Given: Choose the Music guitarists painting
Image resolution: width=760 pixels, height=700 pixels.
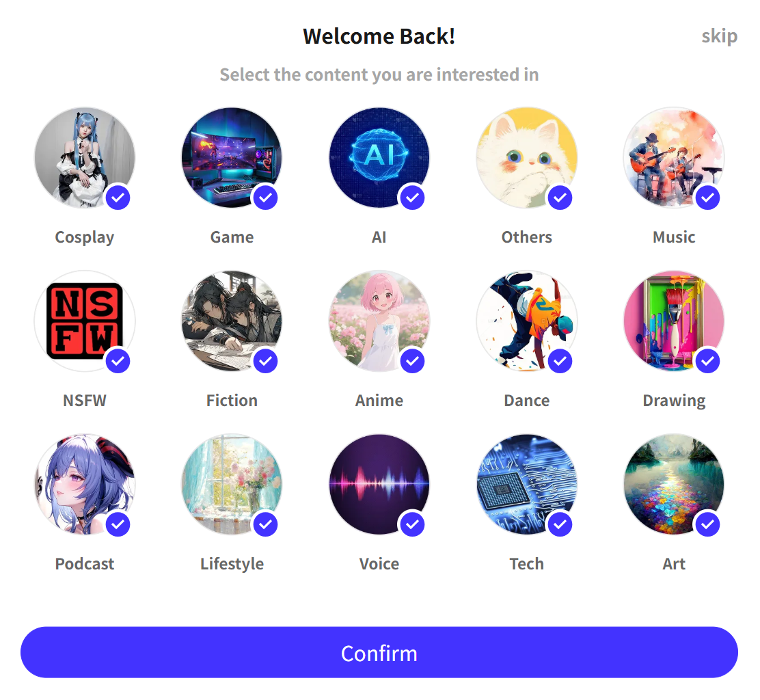Looking at the screenshot, I should click(674, 157).
